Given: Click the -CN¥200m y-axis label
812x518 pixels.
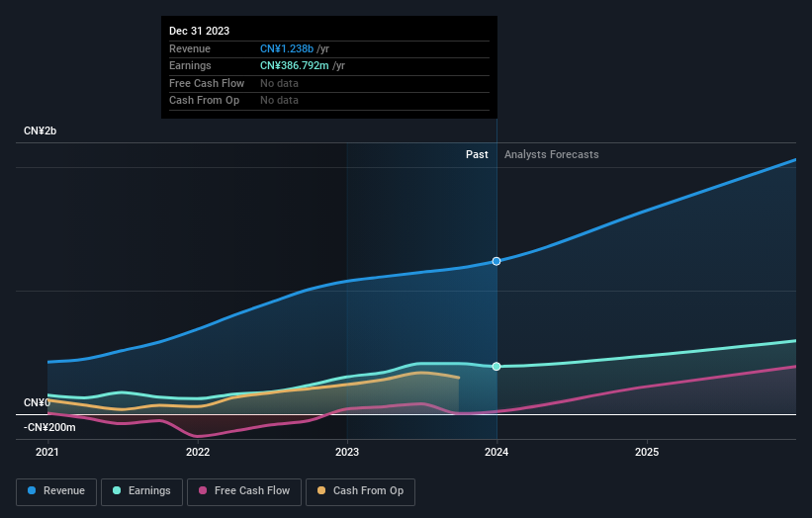Looking at the screenshot, I should point(49,427).
